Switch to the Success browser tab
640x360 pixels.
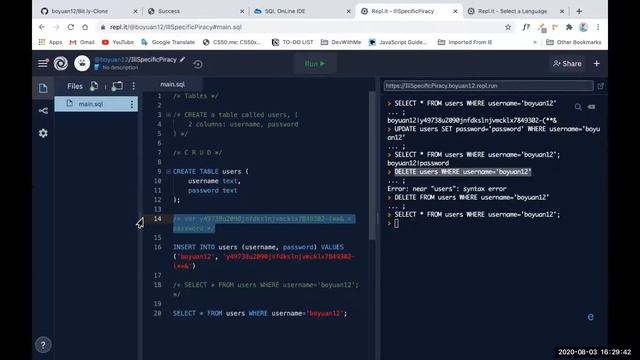[x=196, y=11]
